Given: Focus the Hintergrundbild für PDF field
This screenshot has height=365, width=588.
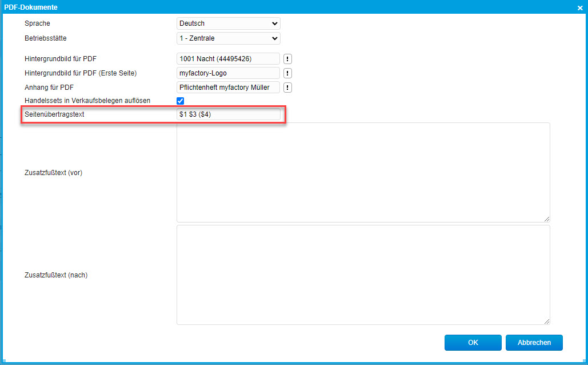Looking at the screenshot, I should point(229,59).
